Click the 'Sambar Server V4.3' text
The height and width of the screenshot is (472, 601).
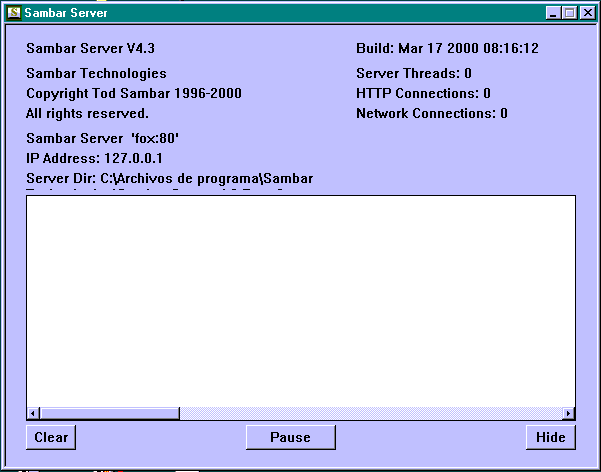(x=90, y=48)
